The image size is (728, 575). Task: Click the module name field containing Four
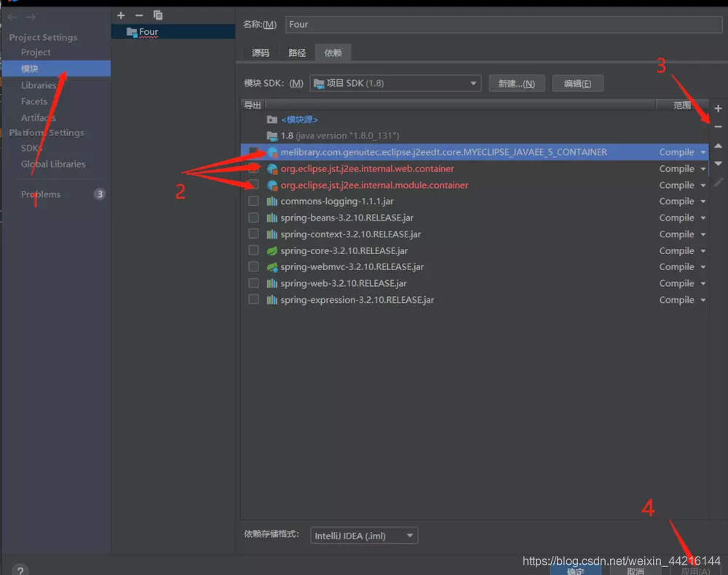click(504, 25)
